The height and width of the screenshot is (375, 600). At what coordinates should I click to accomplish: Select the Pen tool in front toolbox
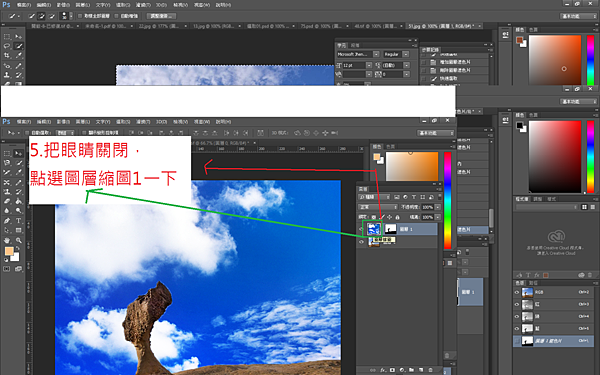click(7, 221)
